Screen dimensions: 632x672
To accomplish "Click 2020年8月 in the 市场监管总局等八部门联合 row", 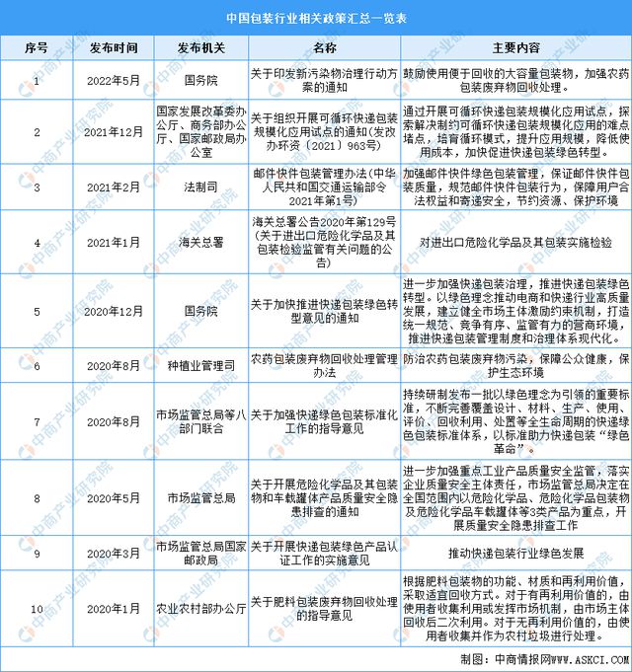I will click(x=114, y=422).
